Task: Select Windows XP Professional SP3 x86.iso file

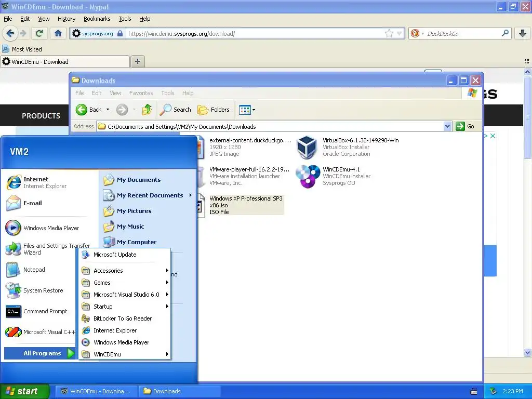Action: point(246,205)
